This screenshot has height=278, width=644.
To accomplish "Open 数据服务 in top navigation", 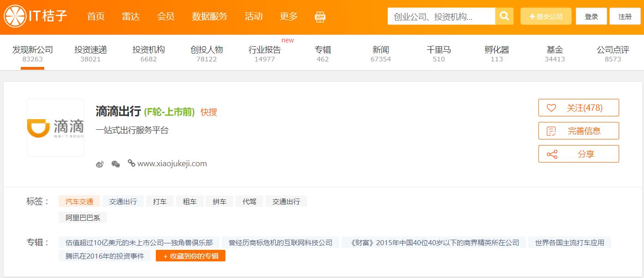I will pos(210,17).
